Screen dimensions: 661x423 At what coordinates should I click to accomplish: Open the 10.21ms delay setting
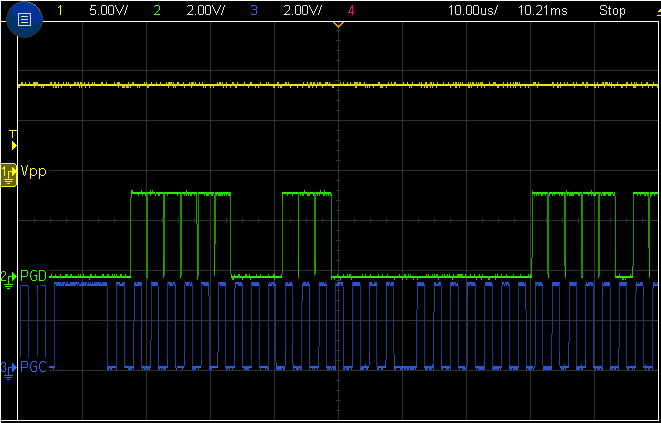(x=543, y=11)
